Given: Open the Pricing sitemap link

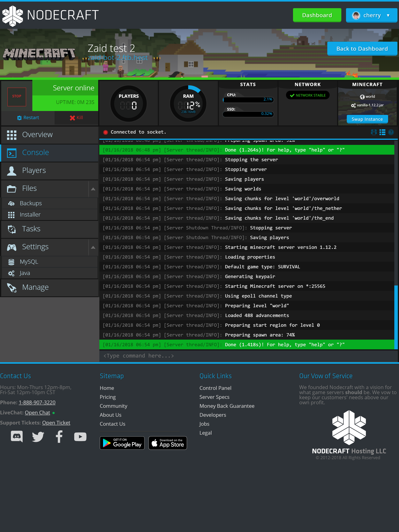Looking at the screenshot, I should [108, 397].
